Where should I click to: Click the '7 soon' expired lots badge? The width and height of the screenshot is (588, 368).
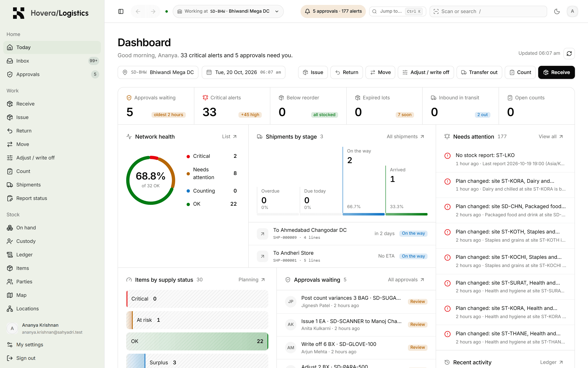point(404,115)
